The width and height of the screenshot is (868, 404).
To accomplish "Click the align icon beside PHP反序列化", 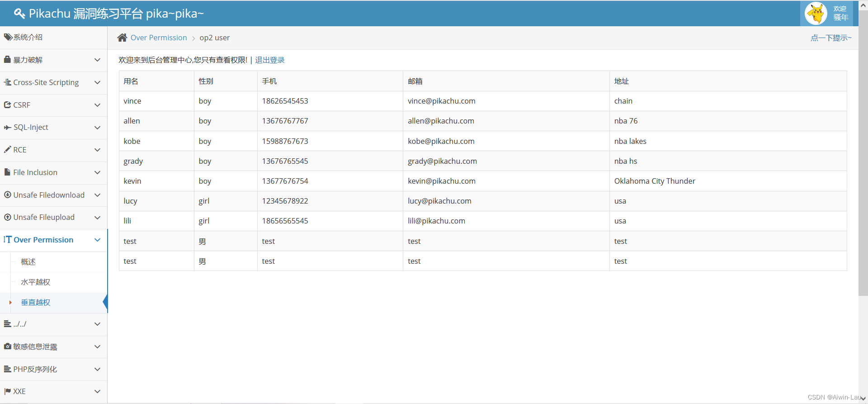I will pos(7,369).
